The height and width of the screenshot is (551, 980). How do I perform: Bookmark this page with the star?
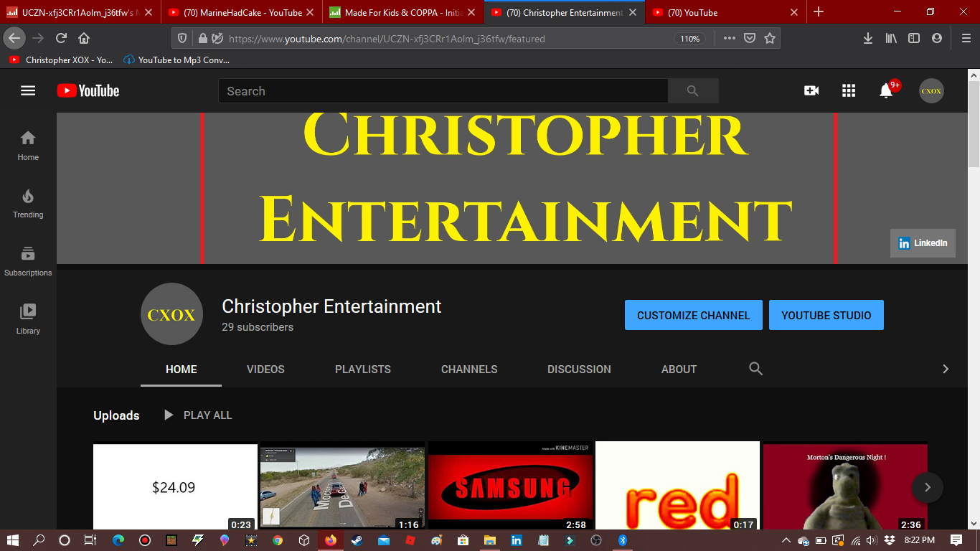[x=770, y=38]
